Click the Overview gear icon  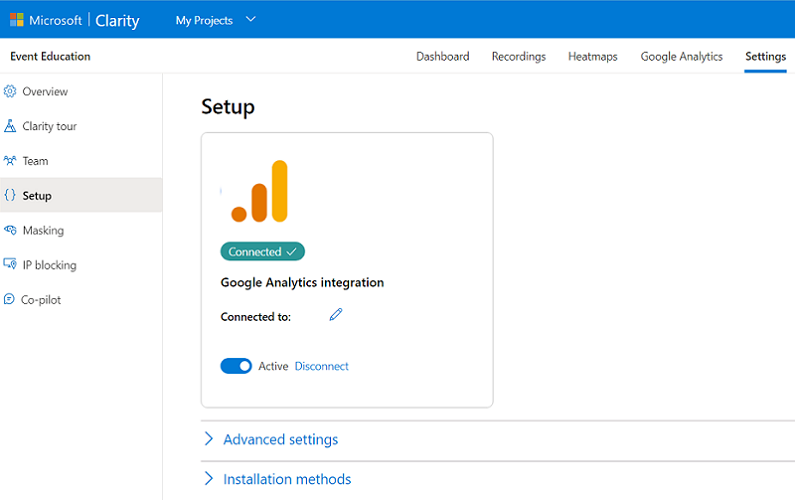click(10, 91)
